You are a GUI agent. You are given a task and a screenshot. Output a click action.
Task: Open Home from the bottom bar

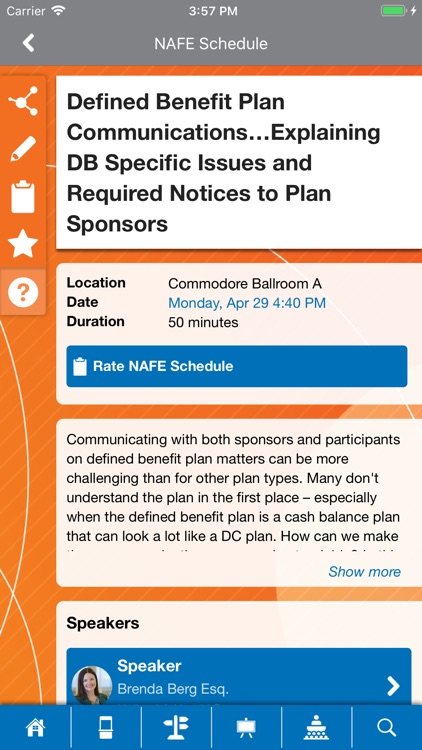[x=35, y=728]
